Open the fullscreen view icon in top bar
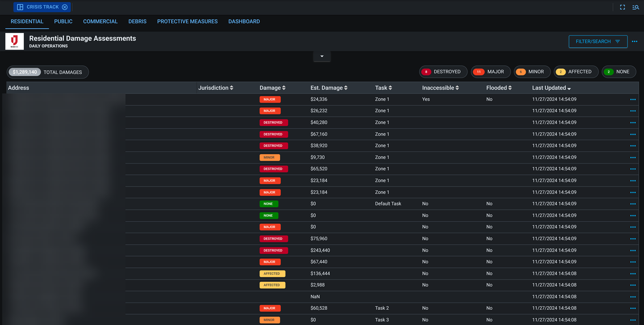This screenshot has height=325, width=644. [x=622, y=7]
